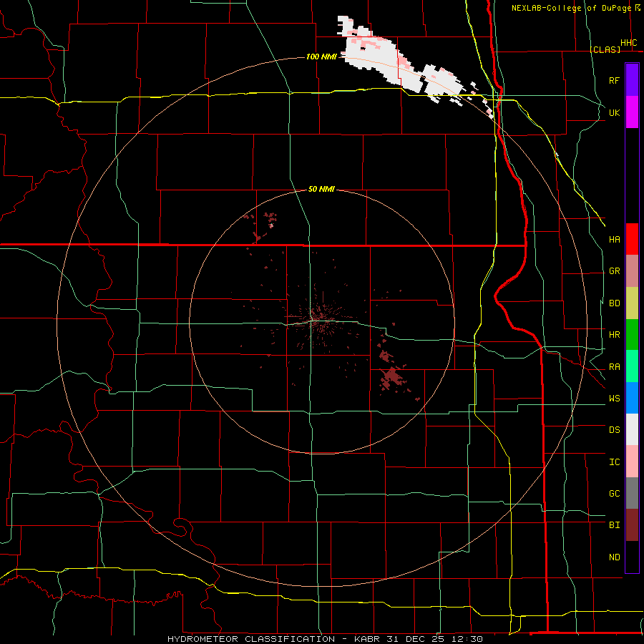
Task: Click the WS legend label
Action: point(614,399)
